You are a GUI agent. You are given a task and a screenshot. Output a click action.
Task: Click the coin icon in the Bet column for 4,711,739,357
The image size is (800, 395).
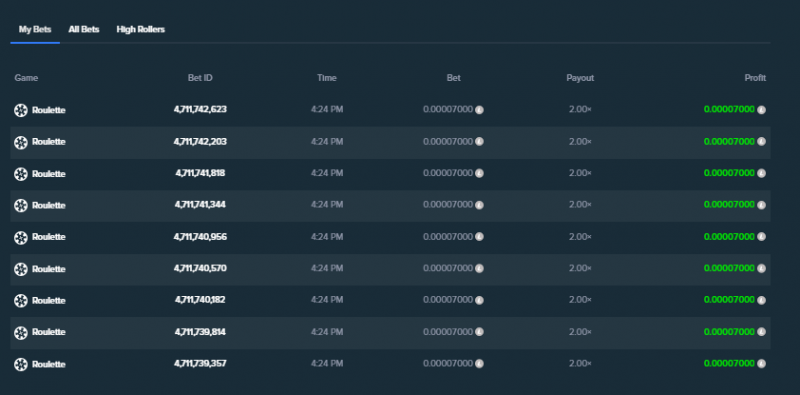click(479, 364)
